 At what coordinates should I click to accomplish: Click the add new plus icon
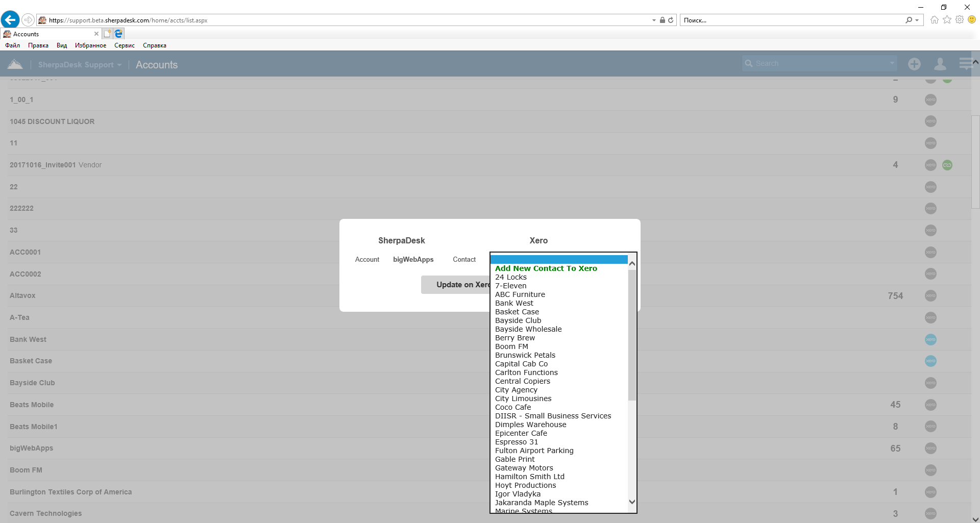click(914, 64)
